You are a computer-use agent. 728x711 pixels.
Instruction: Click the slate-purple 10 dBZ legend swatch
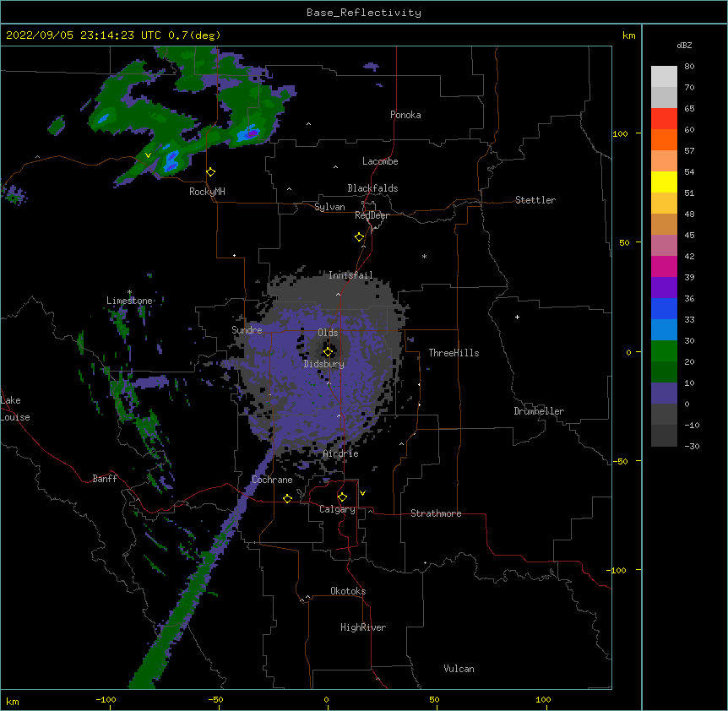coord(664,393)
